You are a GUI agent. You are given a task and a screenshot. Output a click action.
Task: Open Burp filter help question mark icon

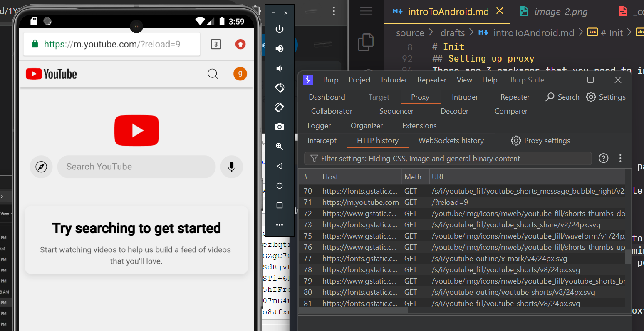[603, 158]
